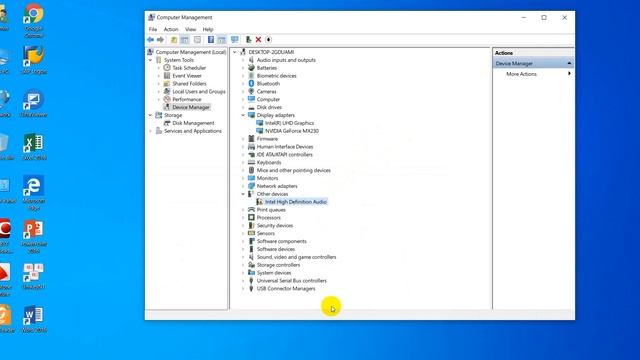Image resolution: width=640 pixels, height=360 pixels.
Task: Click the Up one level folder icon
Action: tap(174, 40)
